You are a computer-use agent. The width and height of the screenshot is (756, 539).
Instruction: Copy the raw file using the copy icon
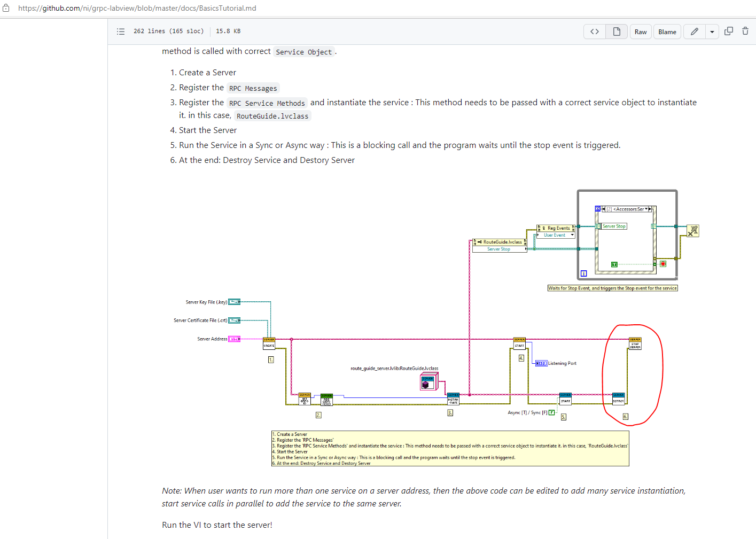point(729,31)
